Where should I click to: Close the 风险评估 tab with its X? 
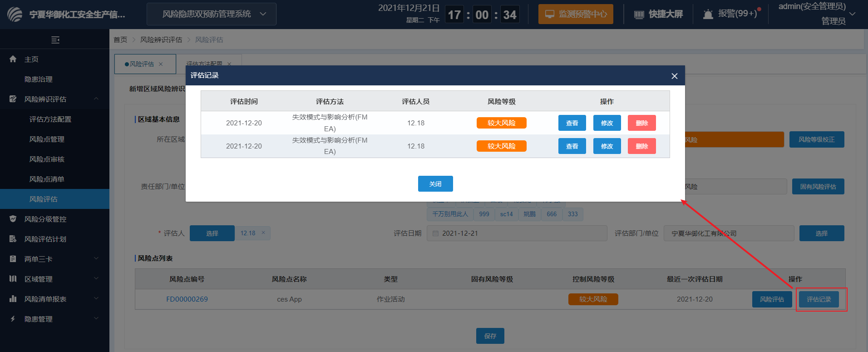tap(161, 64)
